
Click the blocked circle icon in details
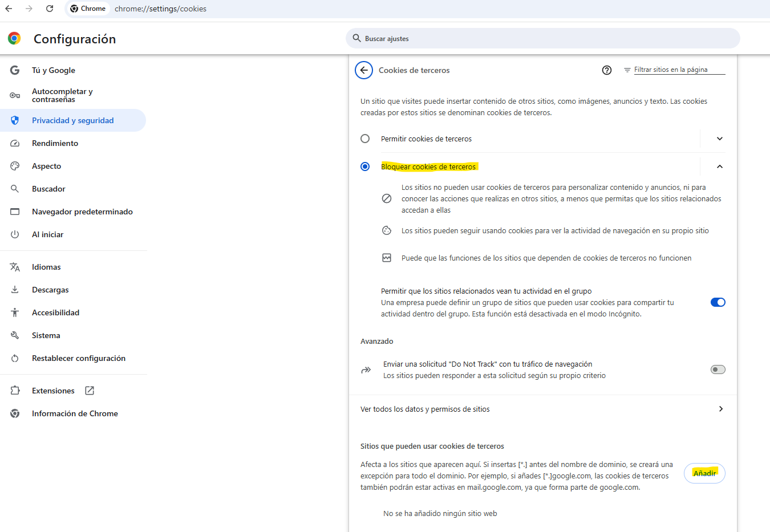(387, 198)
